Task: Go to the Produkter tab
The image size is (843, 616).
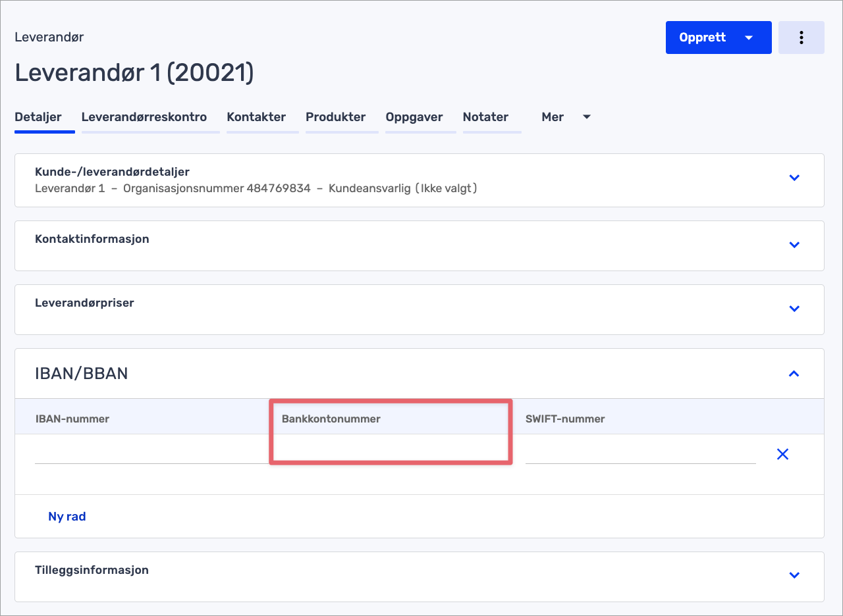Action: click(x=335, y=117)
